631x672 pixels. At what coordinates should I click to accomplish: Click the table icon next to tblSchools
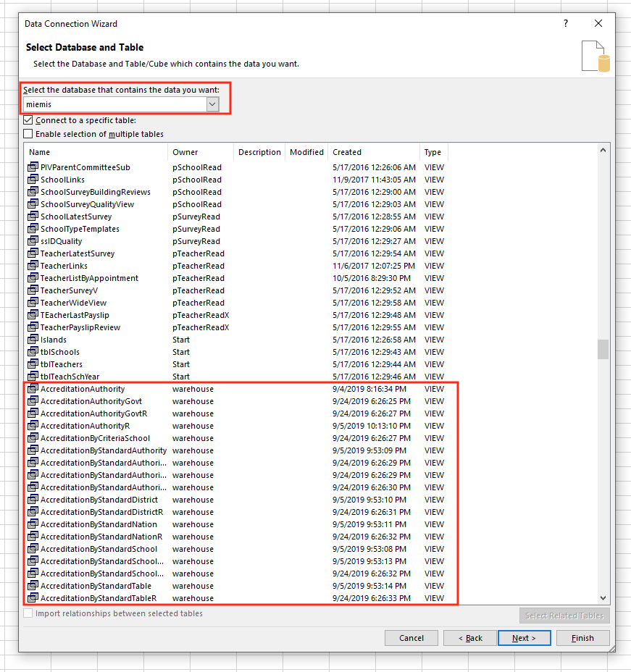point(33,352)
